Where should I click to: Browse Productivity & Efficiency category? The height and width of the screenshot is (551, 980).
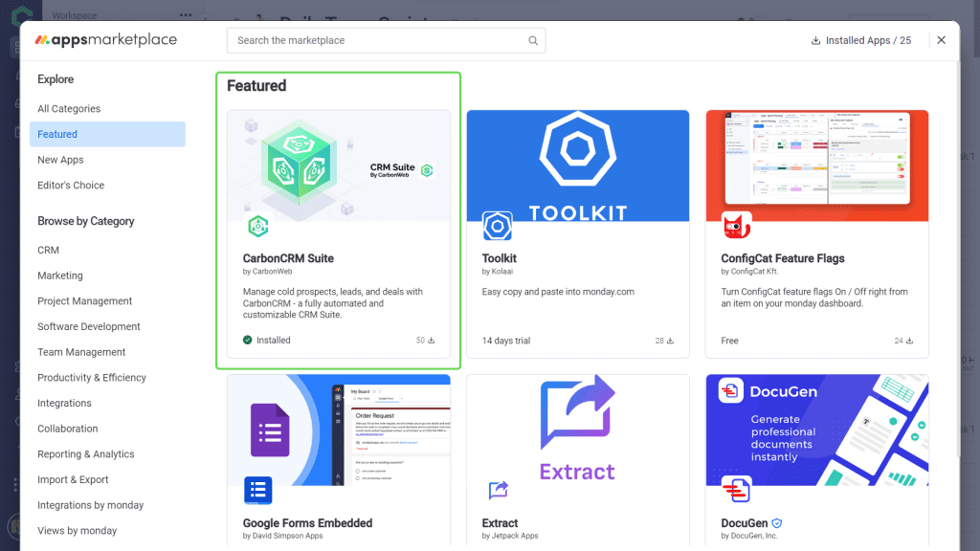(92, 378)
